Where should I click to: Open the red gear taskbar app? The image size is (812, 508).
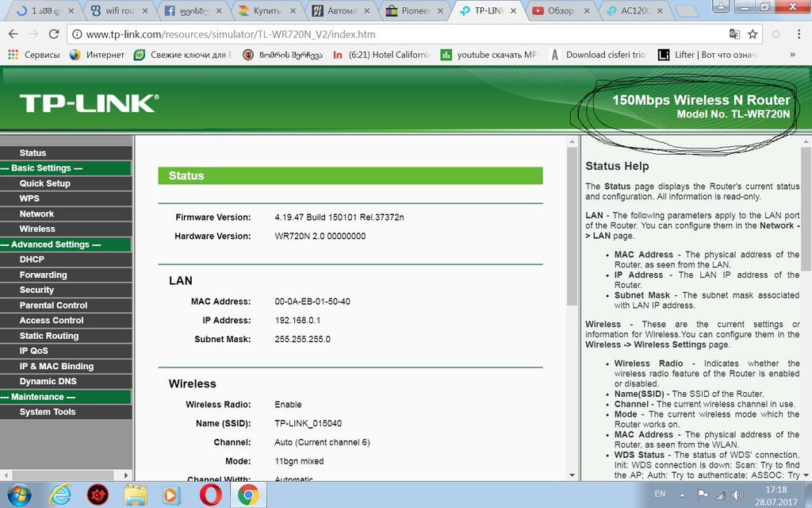98,495
